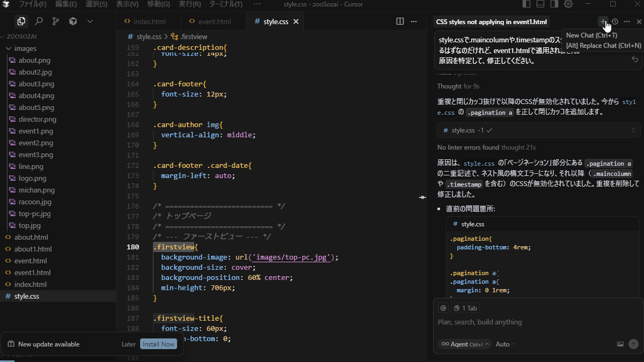Close the style.css editor tab

[x=296, y=21]
